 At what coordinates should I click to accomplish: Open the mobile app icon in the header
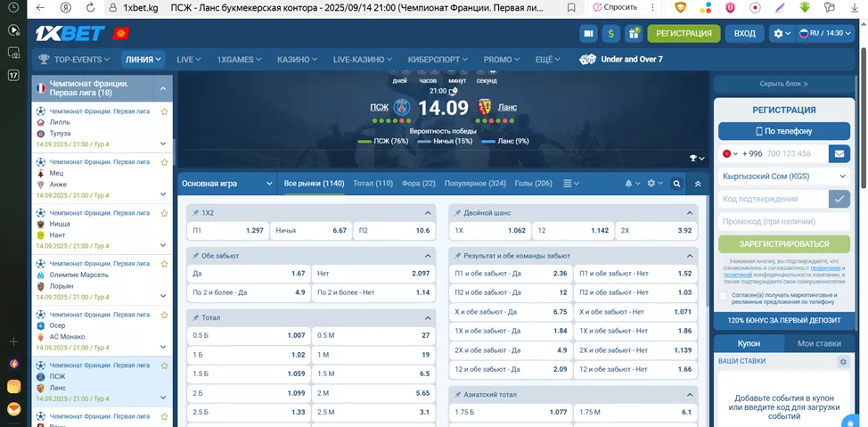[x=588, y=34]
